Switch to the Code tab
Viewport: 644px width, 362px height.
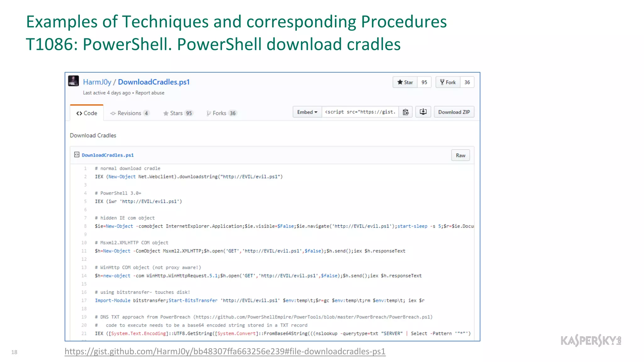pyautogui.click(x=86, y=113)
